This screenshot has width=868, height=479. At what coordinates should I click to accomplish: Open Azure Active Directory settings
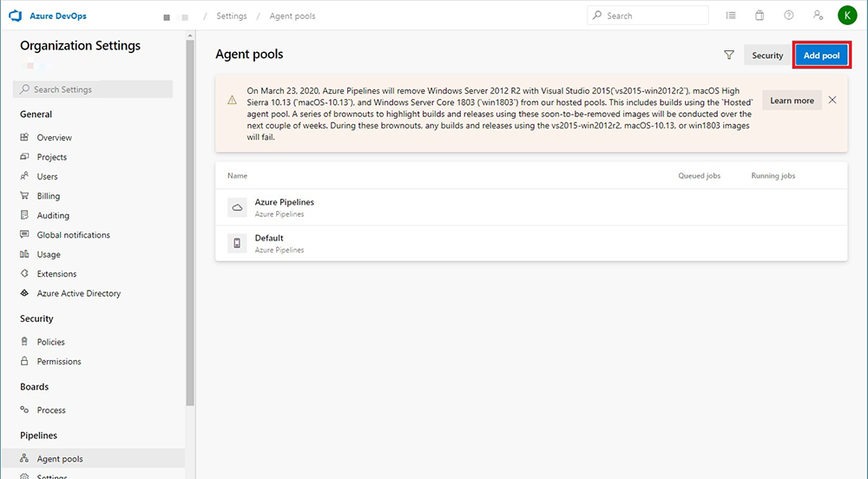click(x=79, y=293)
